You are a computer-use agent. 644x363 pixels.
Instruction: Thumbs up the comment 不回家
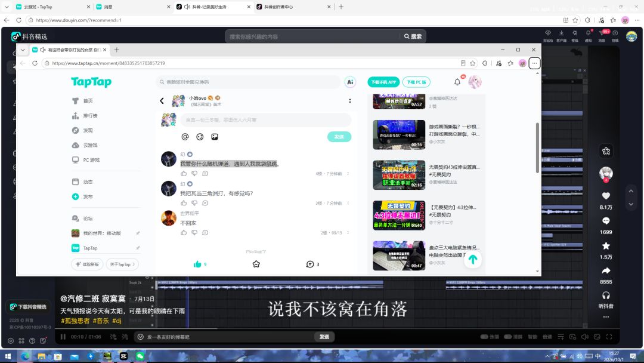pyautogui.click(x=184, y=233)
